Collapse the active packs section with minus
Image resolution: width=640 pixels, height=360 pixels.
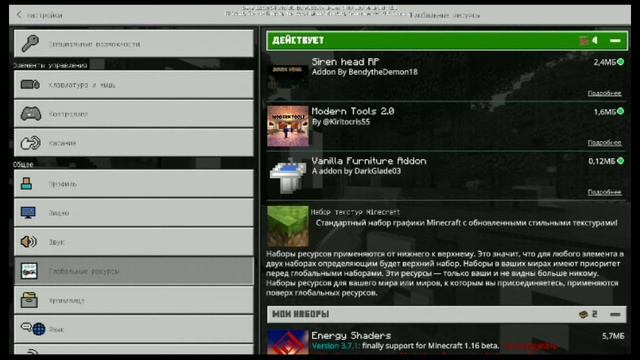pyautogui.click(x=615, y=40)
